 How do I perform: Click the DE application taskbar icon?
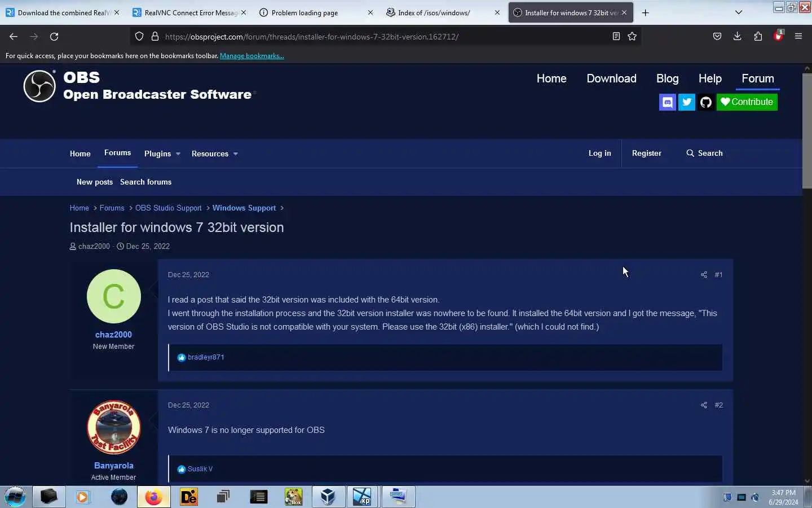coord(189,497)
